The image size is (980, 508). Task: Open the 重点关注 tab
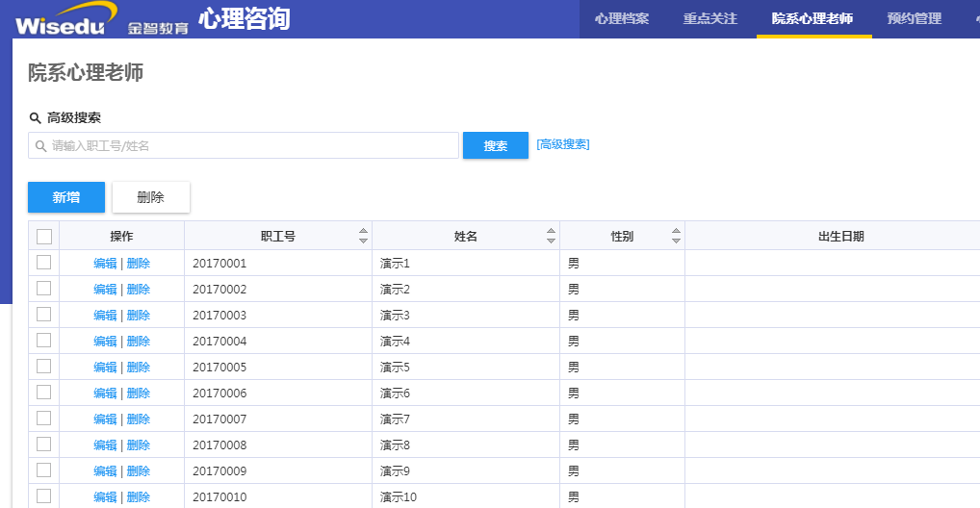click(x=710, y=18)
